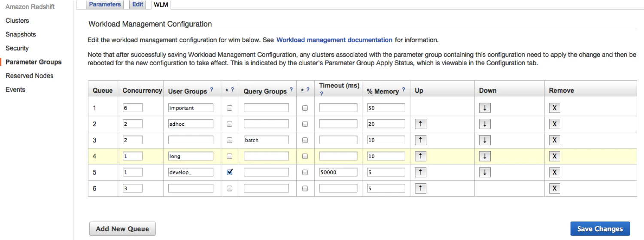
Task: Click memory field containing 20
Action: 386,124
